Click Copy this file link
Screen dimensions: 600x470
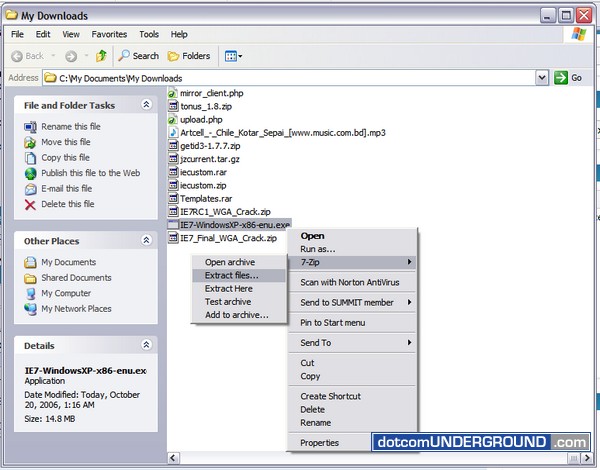point(65,157)
